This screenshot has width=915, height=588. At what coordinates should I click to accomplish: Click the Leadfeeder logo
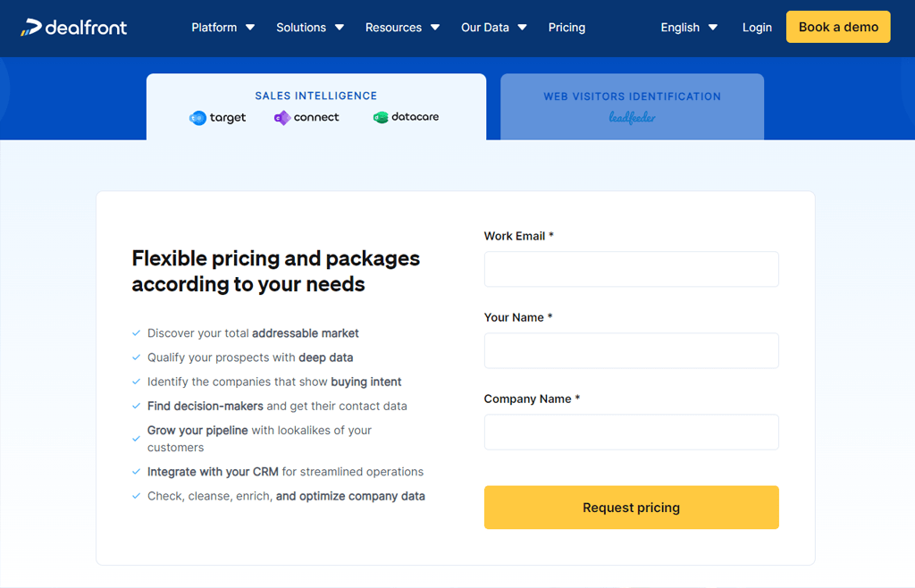pos(632,115)
